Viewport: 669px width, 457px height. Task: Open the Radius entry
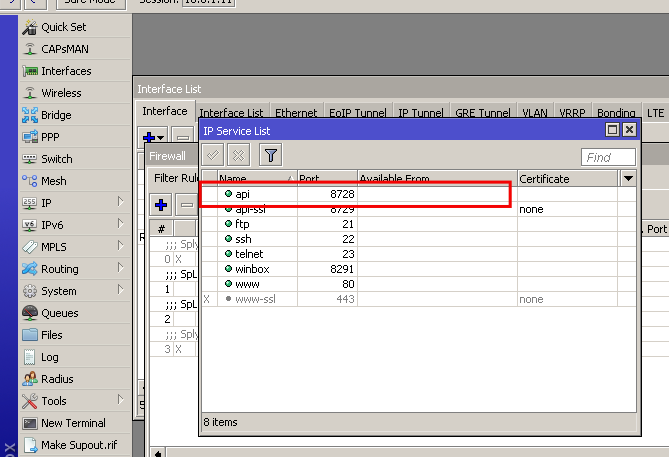click(x=75, y=379)
